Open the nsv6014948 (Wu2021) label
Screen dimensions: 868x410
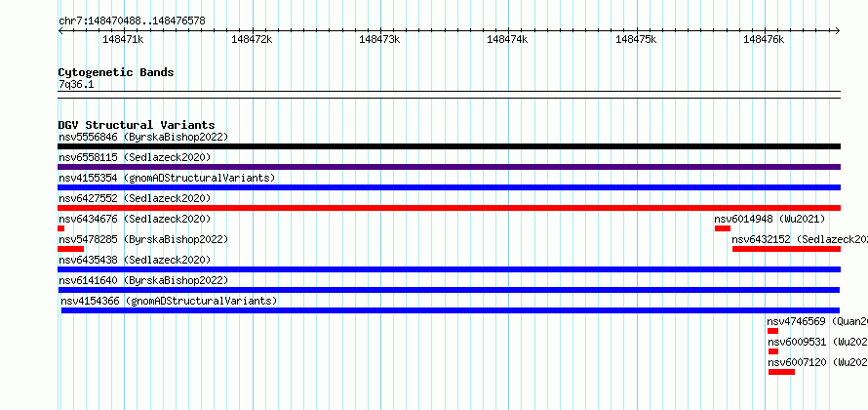click(x=770, y=219)
